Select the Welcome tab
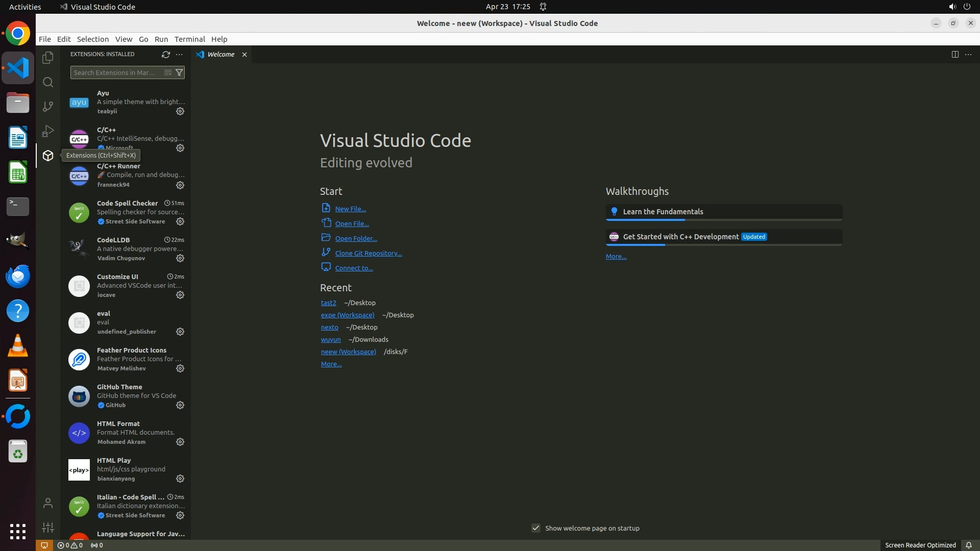 point(220,54)
